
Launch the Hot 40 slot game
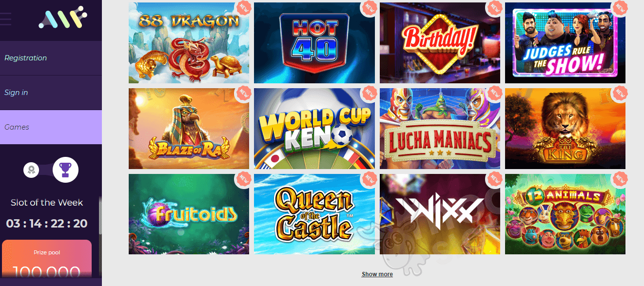point(314,43)
